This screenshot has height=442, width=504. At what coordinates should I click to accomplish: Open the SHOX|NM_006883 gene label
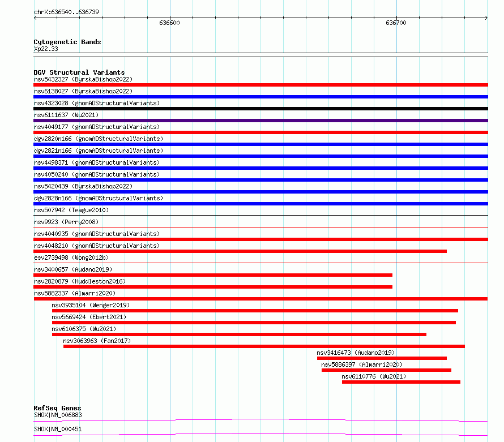click(58, 415)
